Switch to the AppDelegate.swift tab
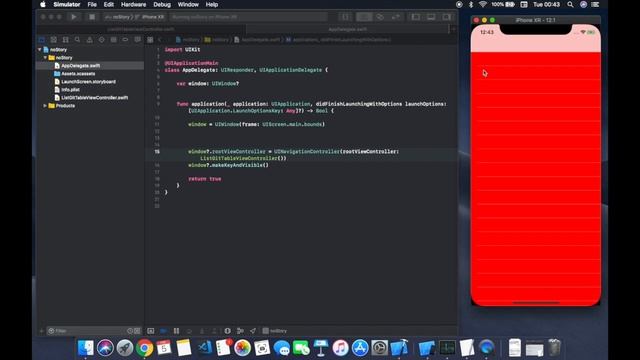The width and height of the screenshot is (640, 360). [x=347, y=29]
